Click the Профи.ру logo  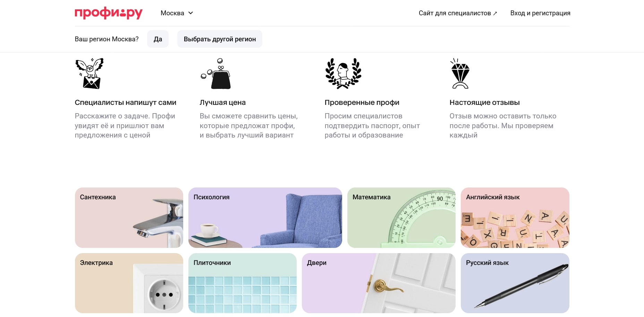(109, 13)
